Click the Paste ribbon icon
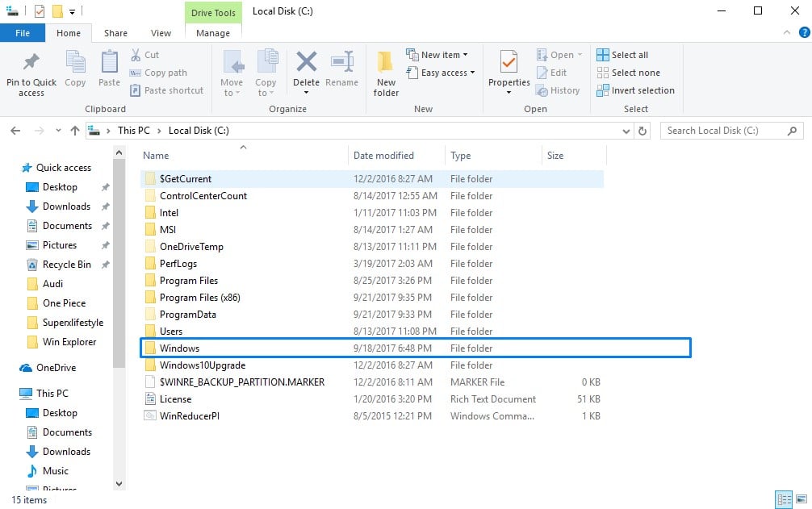Image resolution: width=812 pixels, height=509 pixels. pos(109,69)
